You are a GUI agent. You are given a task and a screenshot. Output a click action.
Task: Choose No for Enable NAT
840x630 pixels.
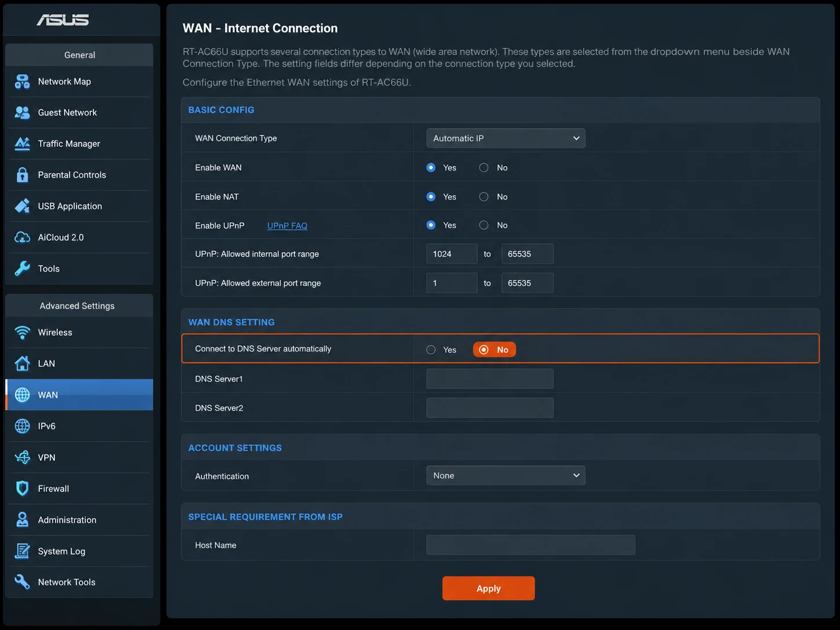pyautogui.click(x=484, y=197)
